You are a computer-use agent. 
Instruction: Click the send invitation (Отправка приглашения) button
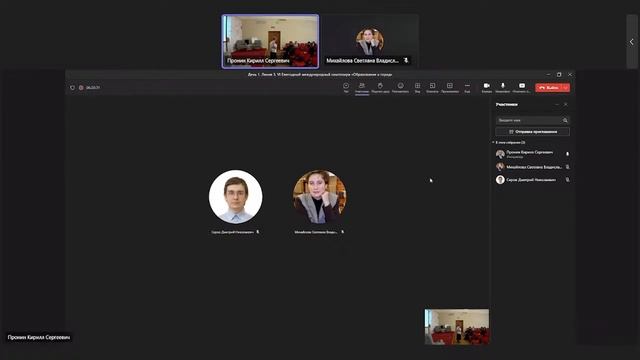[532, 132]
